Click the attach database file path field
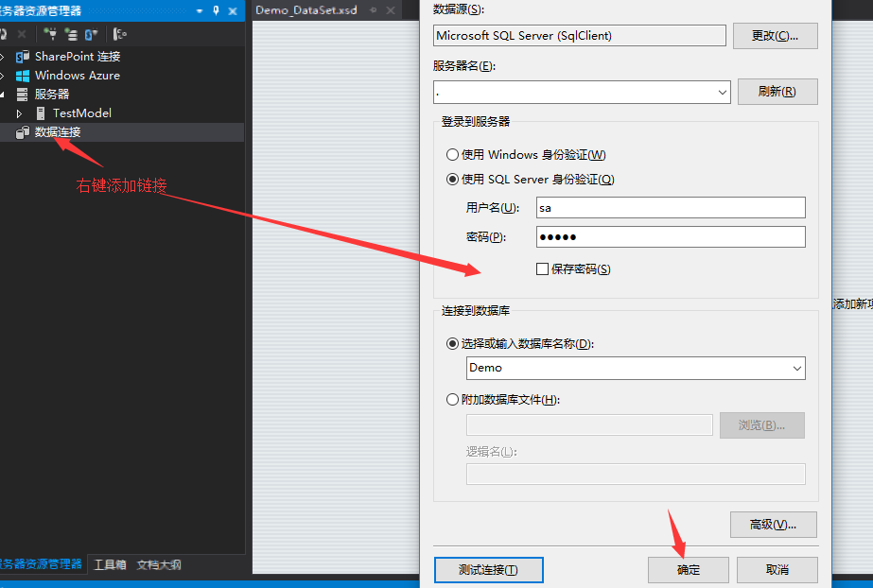Viewport: 873px width, 588px height. tap(589, 425)
